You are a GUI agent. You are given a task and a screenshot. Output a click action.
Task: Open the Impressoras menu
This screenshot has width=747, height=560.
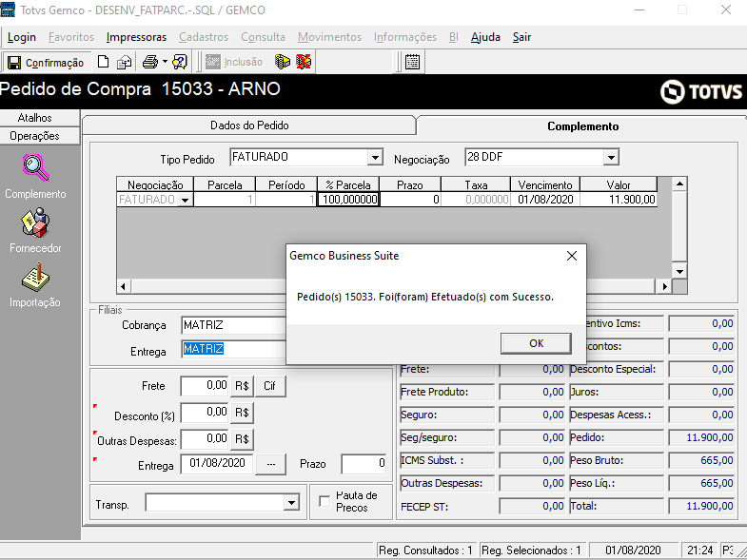[136, 37]
